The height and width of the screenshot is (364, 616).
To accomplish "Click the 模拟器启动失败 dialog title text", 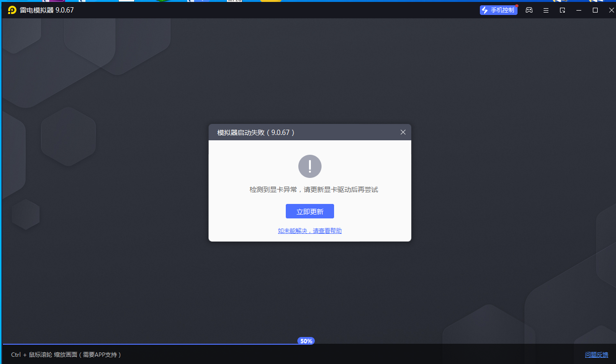I will click(x=256, y=133).
